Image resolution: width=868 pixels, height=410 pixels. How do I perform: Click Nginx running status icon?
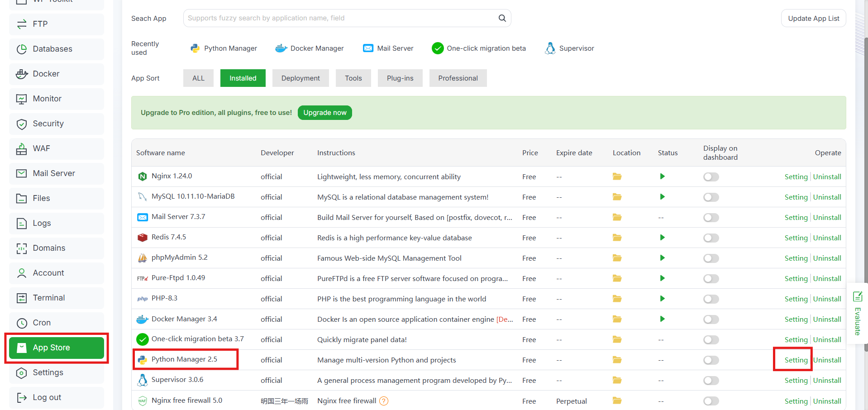tap(663, 176)
